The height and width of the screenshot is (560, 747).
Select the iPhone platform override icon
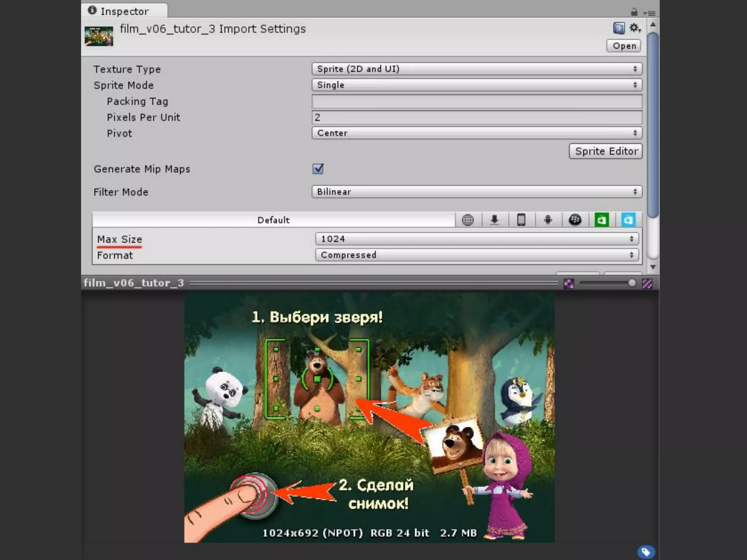tap(521, 220)
